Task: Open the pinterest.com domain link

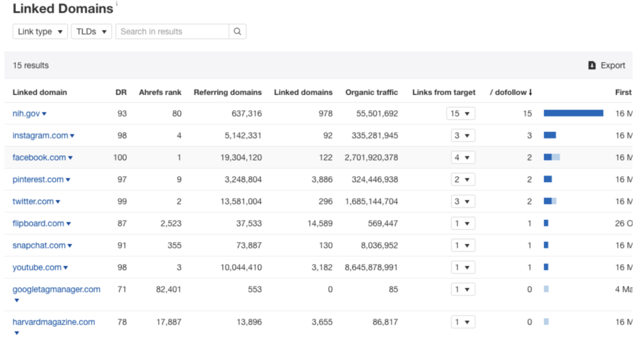Action: coord(38,179)
